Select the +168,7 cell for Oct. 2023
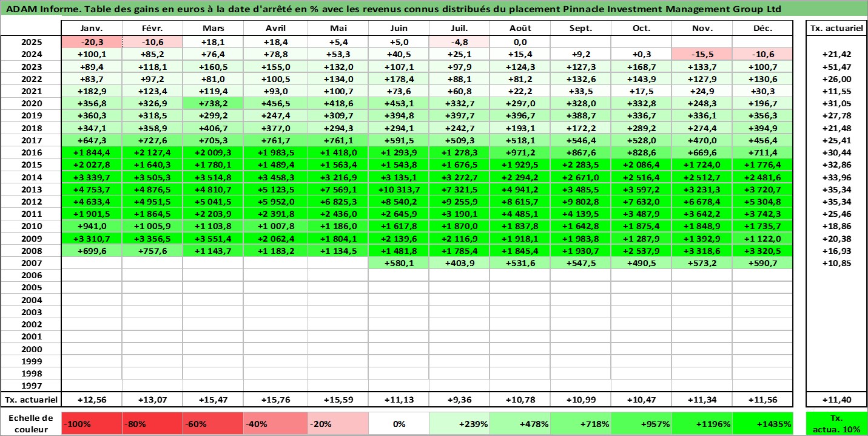Image resolution: width=868 pixels, height=436 pixels. (642, 66)
